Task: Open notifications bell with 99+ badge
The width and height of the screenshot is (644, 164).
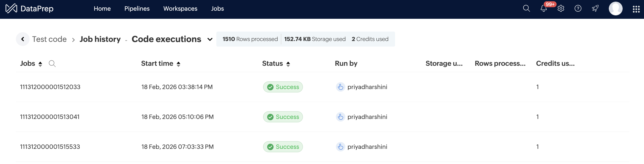Action: tap(544, 9)
